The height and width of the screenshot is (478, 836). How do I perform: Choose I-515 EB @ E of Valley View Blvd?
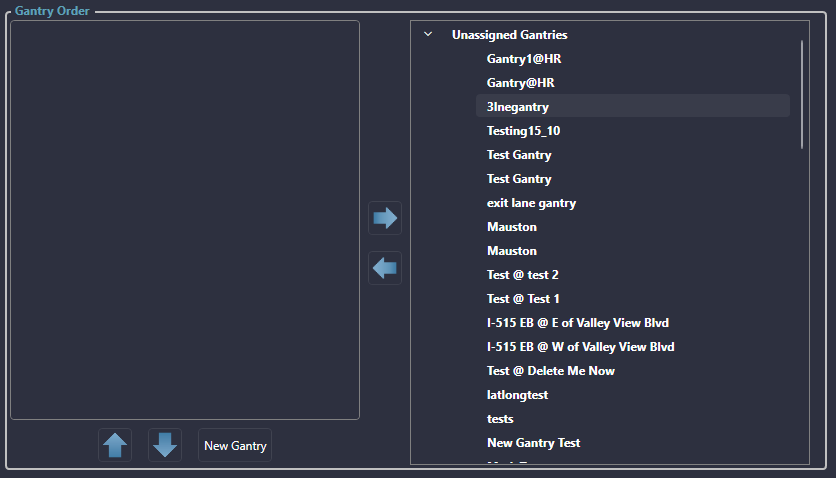[x=577, y=323]
